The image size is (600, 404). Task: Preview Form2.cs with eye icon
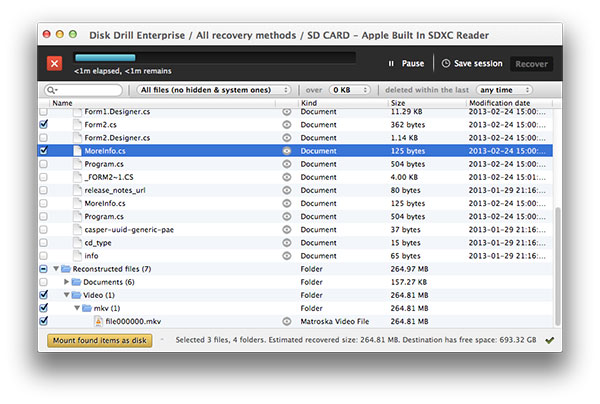(287, 125)
